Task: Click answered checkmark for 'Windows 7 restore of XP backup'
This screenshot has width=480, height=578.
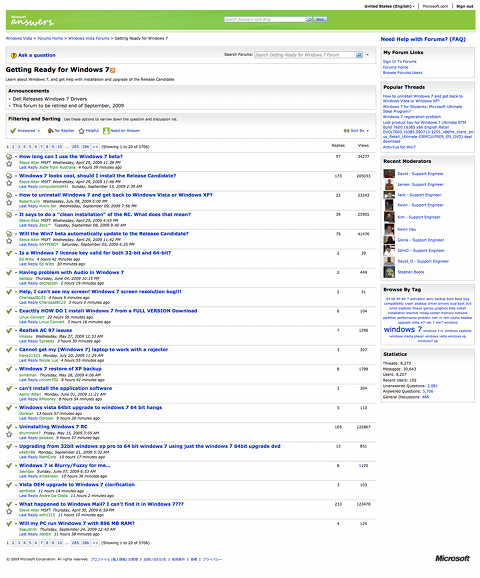Action: pyautogui.click(x=9, y=369)
